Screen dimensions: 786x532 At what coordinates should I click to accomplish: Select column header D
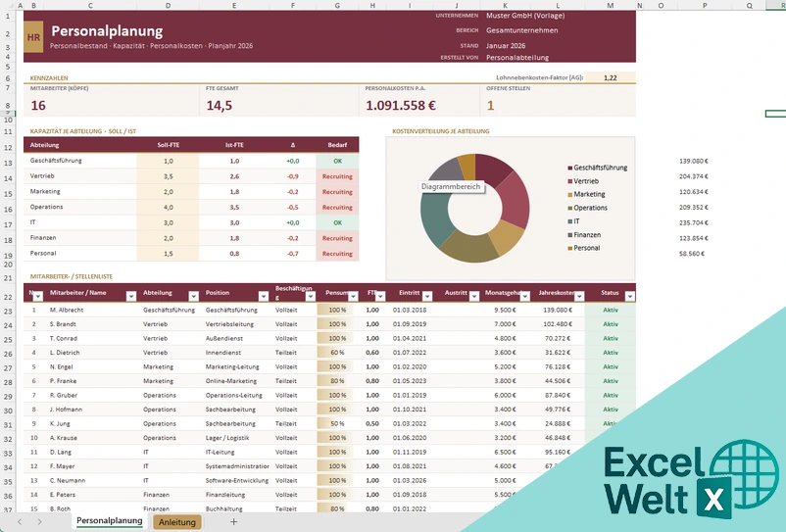(168, 6)
